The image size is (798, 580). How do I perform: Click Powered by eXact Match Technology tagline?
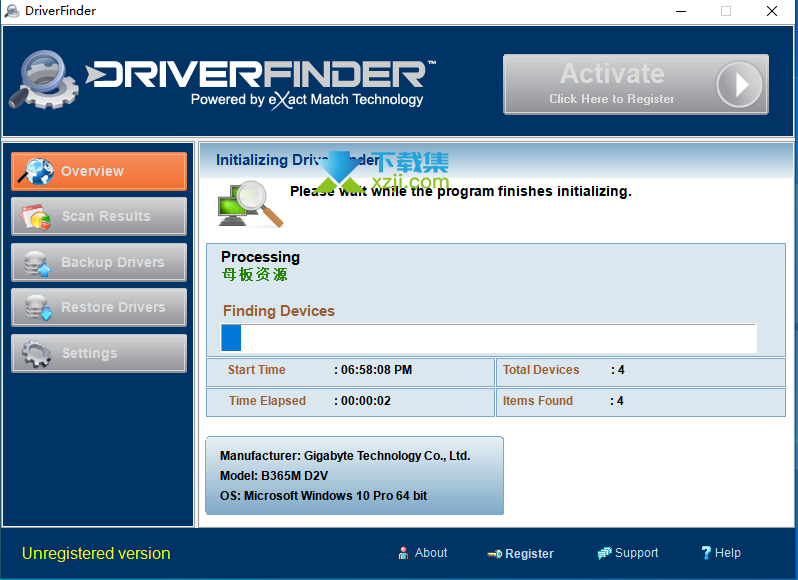tap(307, 100)
